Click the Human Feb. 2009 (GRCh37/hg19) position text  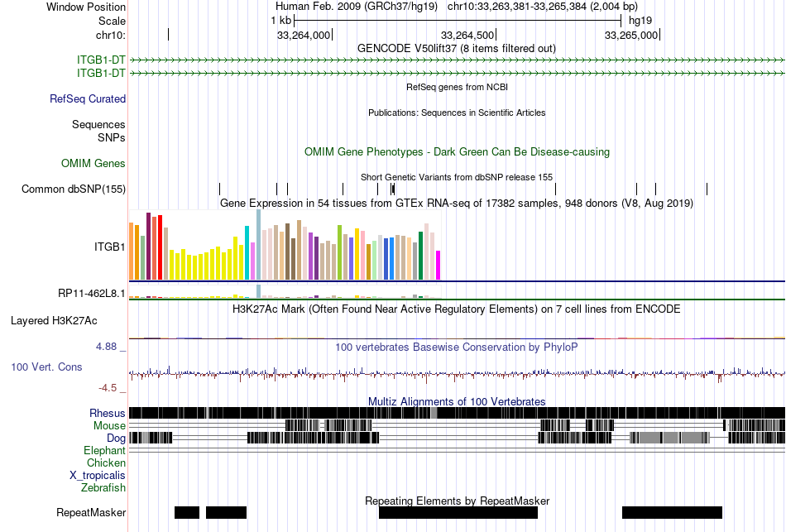[x=357, y=7]
